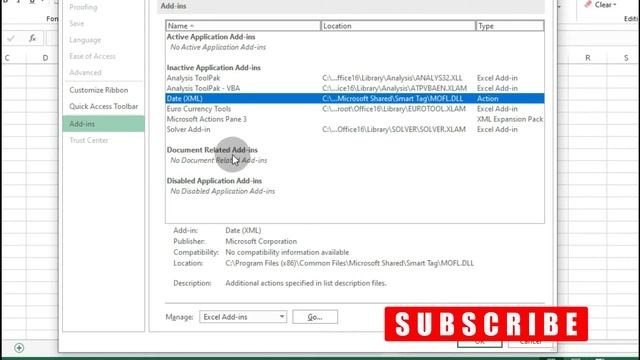This screenshot has width=640, height=360.
Task: Select the Date (XML) add-in row
Action: coord(355,98)
